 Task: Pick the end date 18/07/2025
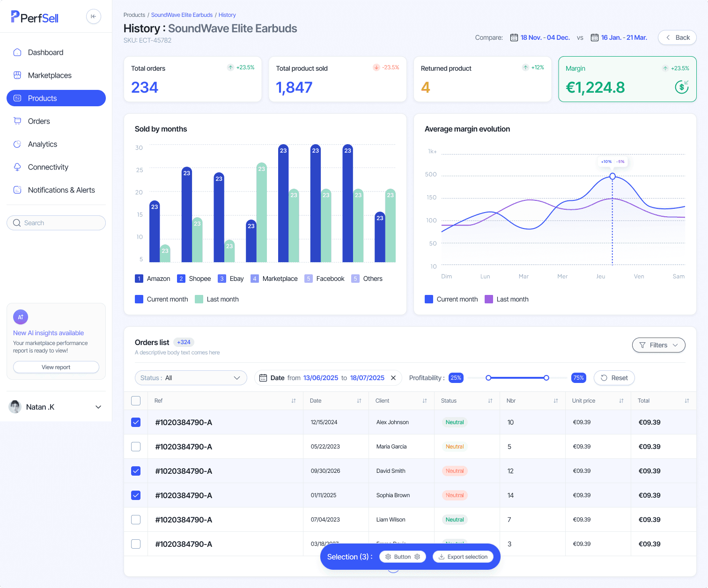click(x=367, y=378)
